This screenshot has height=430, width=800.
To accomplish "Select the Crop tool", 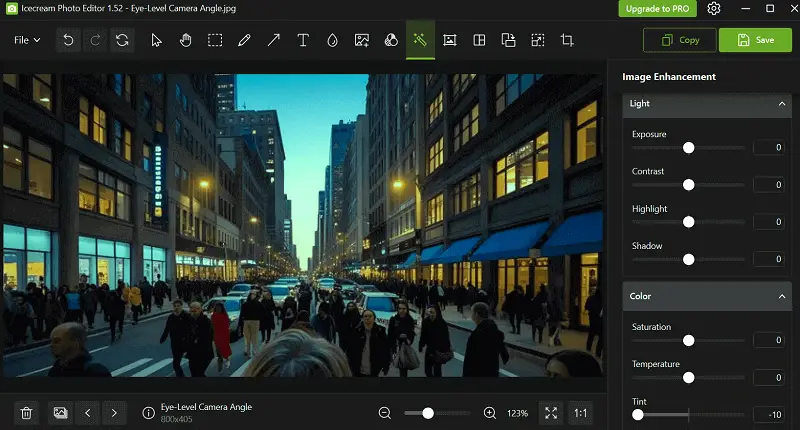I will [x=567, y=40].
